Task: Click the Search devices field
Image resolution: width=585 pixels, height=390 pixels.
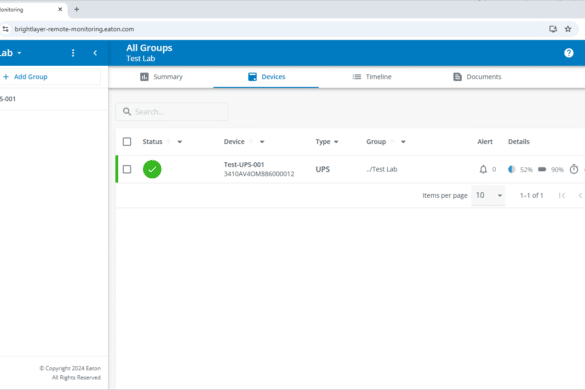Action: [x=172, y=112]
